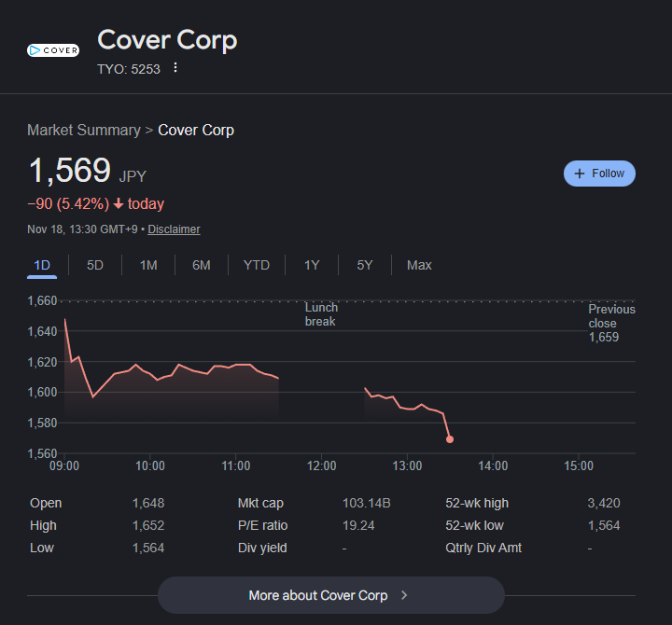This screenshot has height=625, width=672.
Task: Click the price value 1,569
Action: (69, 170)
